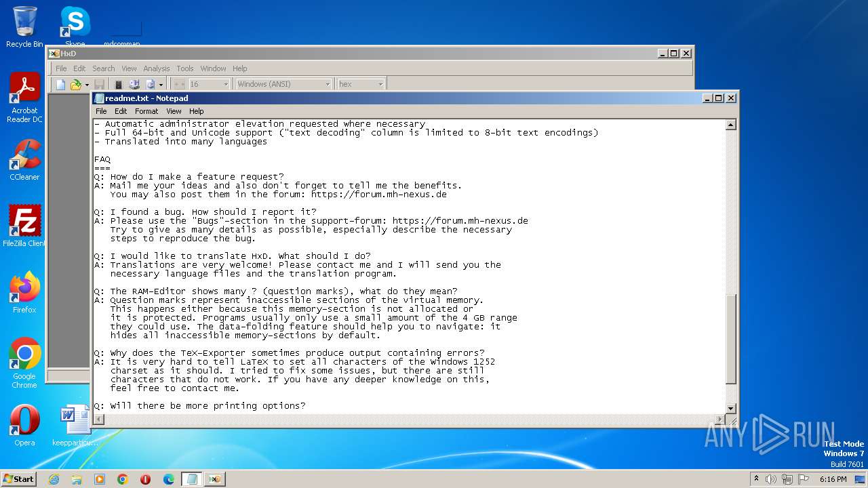Expand the disk image arrow in HxD toolbar
Screen dimensions: 868x488
pos(161,85)
